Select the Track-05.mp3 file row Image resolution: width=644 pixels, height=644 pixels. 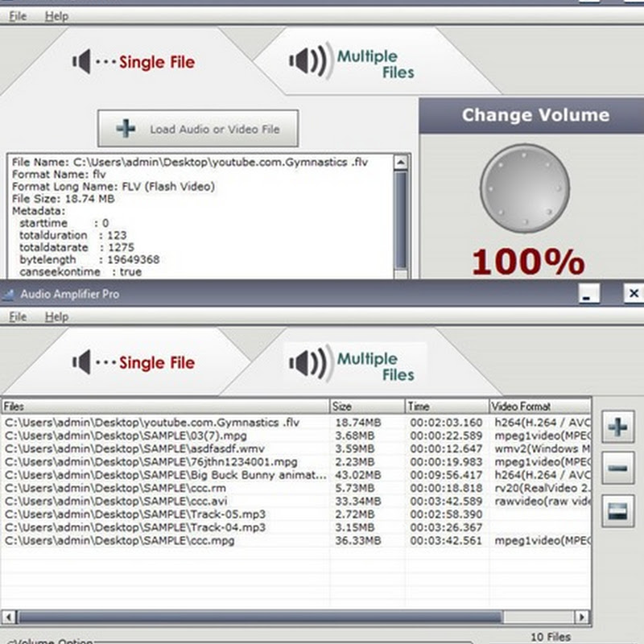135,514
